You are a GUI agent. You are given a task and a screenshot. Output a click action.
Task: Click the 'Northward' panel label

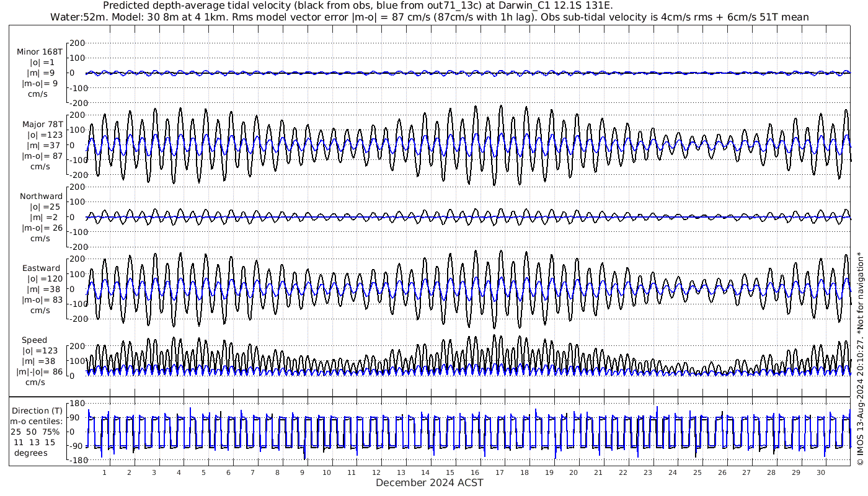[41, 197]
